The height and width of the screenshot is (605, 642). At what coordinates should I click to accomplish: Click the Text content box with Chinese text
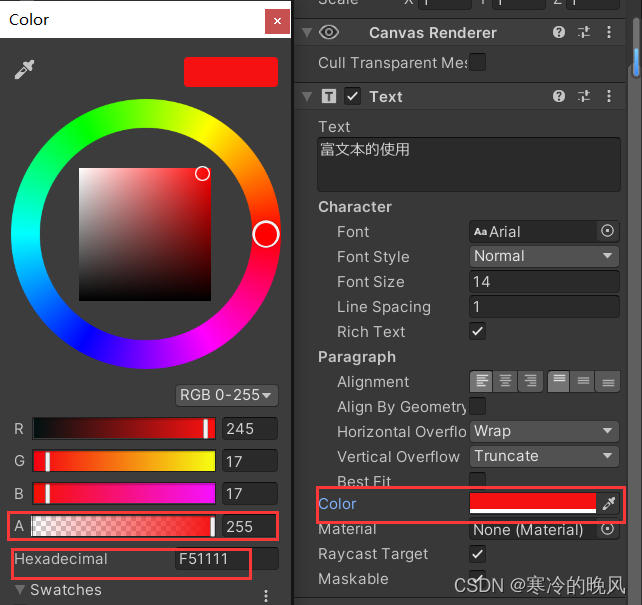coord(469,165)
